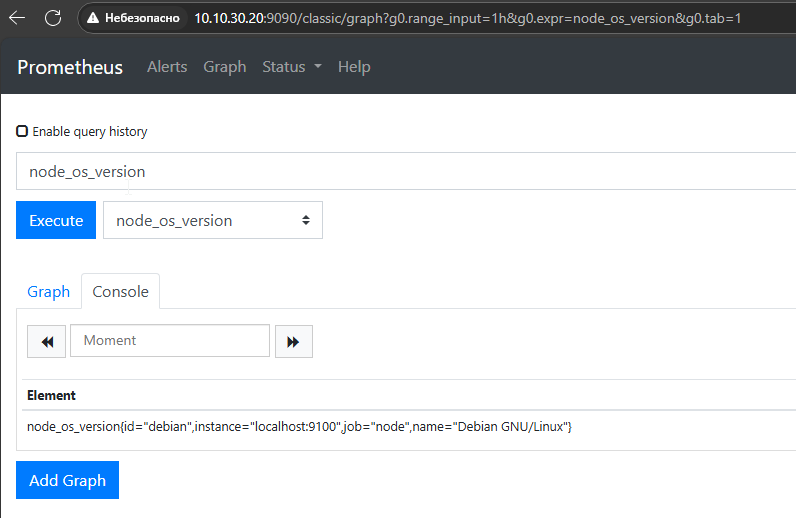
Task: Open the Prometheus home brand link
Action: click(70, 67)
